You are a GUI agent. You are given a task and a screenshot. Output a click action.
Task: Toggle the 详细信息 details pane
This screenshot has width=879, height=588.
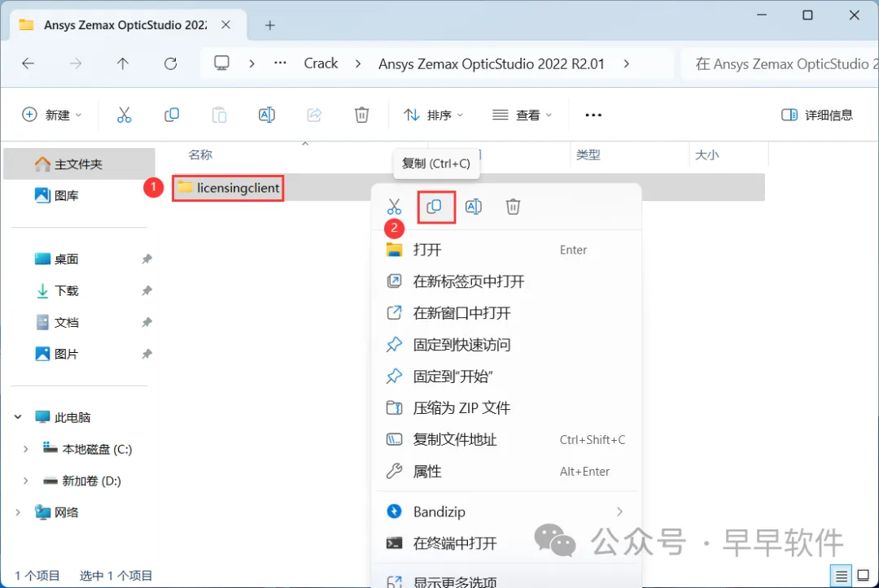click(817, 115)
